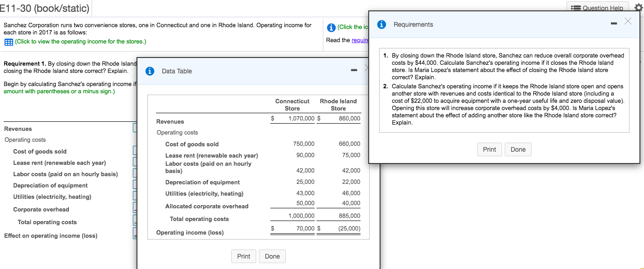Select Connecticut cost of goods sold 750,000

[304, 144]
